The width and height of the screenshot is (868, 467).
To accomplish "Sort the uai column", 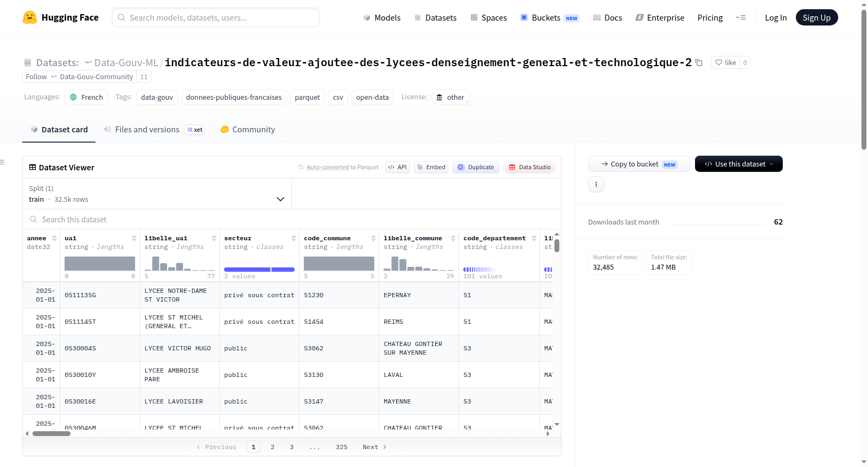I will 134,238.
